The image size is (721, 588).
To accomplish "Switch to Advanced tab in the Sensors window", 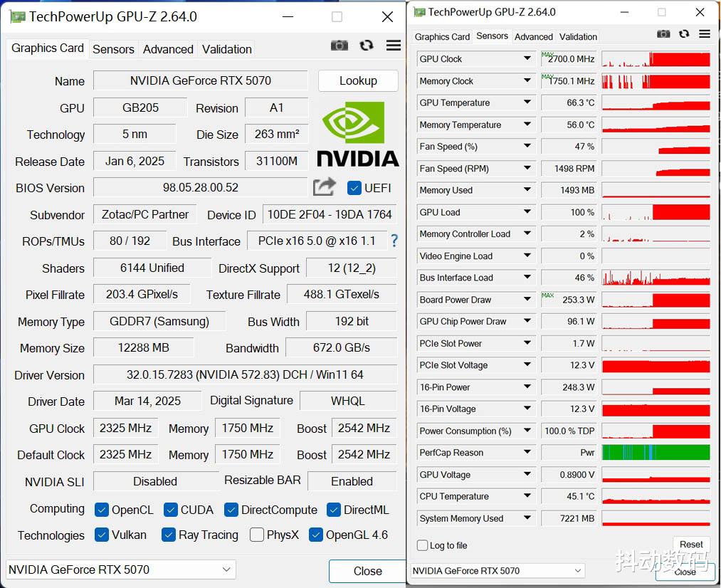I will click(x=533, y=37).
